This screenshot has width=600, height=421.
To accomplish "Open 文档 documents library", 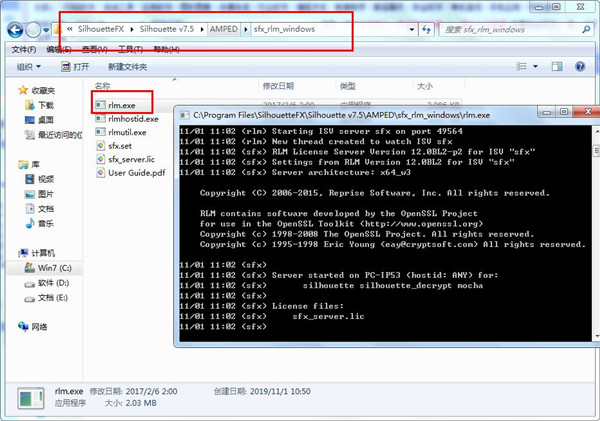I will coord(39,209).
